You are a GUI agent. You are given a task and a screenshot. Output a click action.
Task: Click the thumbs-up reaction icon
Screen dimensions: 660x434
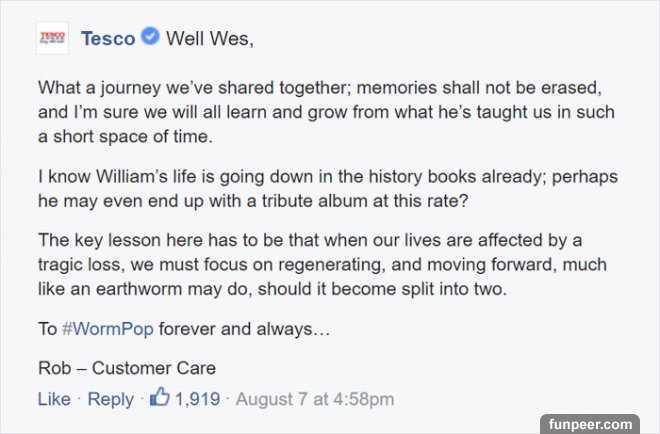[x=159, y=398]
